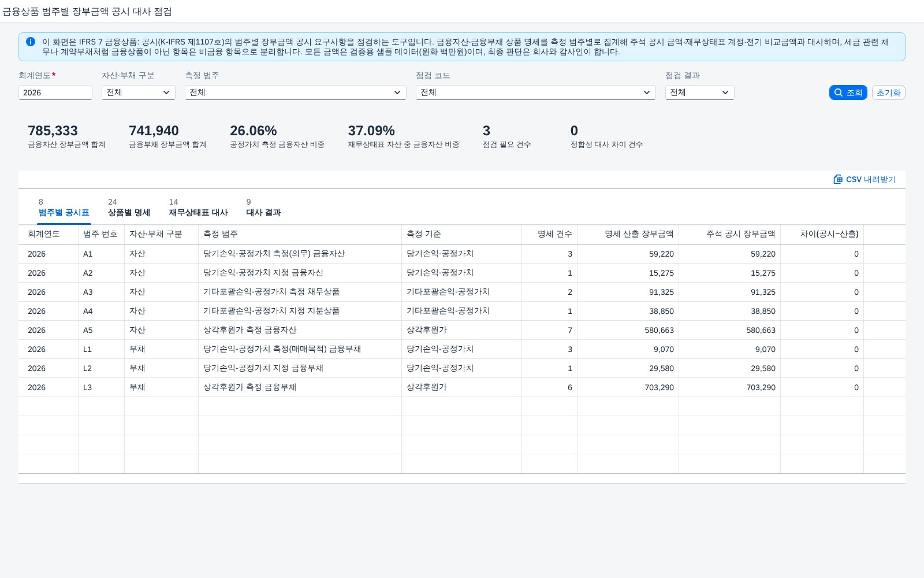Select the L1 category number cell
Screen dimensions: 924x578
pos(101,349)
